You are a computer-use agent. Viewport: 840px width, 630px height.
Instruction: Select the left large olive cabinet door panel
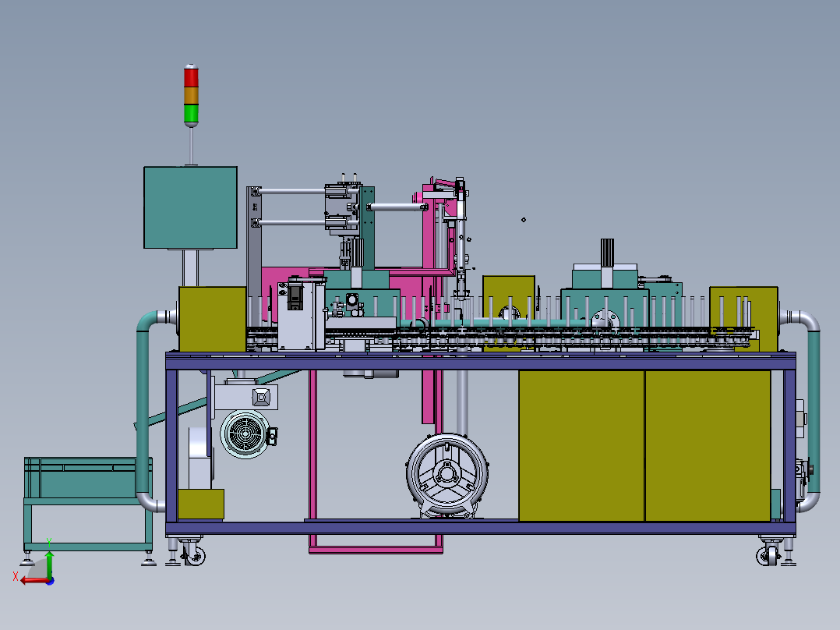(x=581, y=445)
